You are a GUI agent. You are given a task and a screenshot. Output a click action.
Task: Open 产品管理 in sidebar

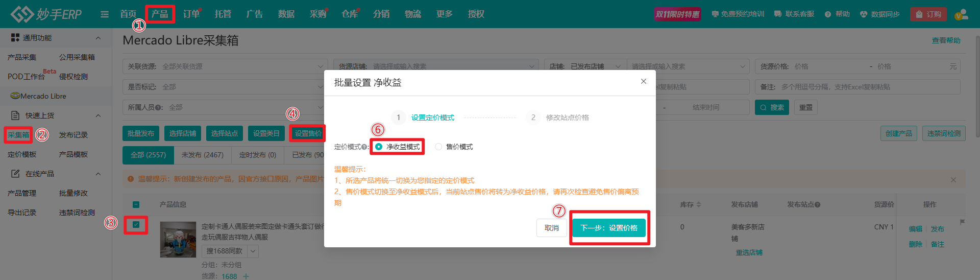[x=22, y=193]
